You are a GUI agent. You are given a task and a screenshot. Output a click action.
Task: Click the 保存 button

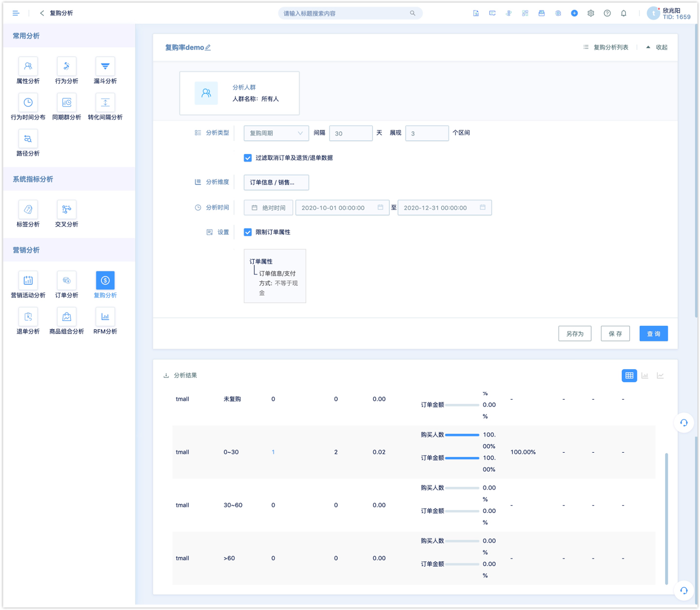pyautogui.click(x=615, y=333)
